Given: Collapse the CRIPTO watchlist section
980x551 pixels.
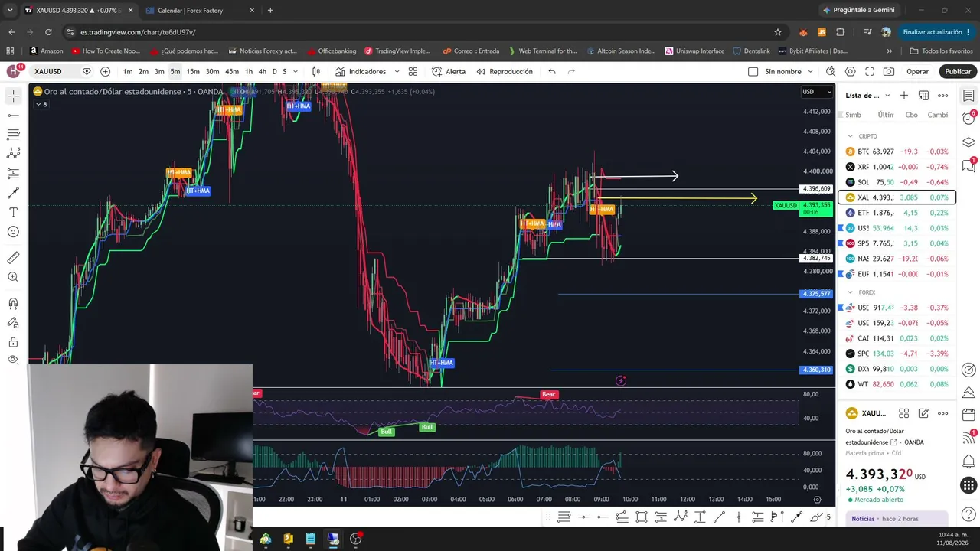Looking at the screenshot, I should 850,136.
